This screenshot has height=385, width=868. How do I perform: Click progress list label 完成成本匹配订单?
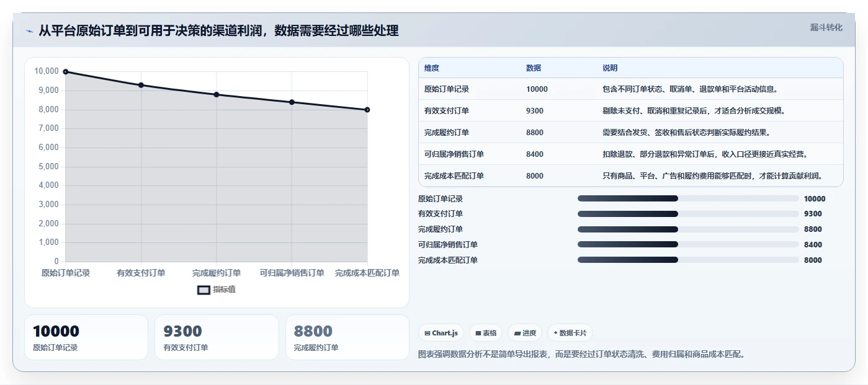(448, 260)
